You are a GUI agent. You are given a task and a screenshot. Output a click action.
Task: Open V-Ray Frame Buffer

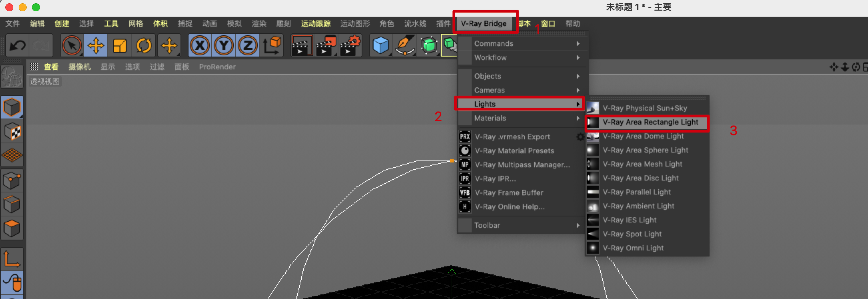(x=521, y=192)
